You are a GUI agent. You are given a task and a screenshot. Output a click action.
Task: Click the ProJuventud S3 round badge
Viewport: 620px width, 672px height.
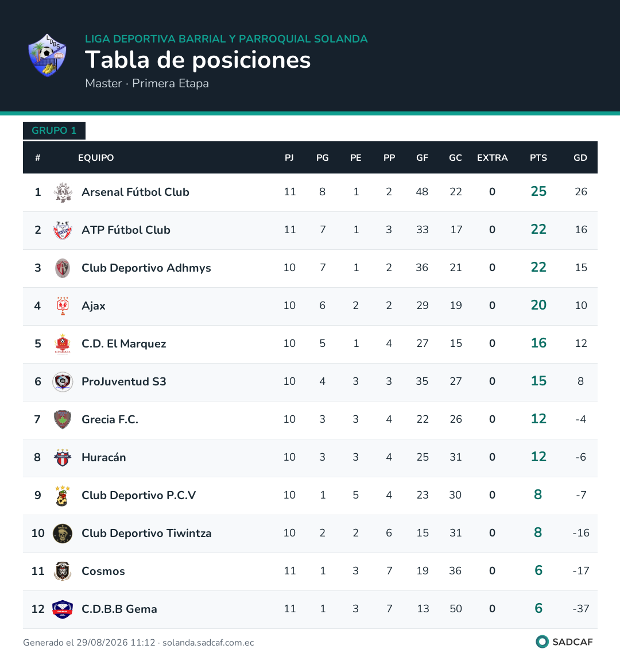coord(63,381)
